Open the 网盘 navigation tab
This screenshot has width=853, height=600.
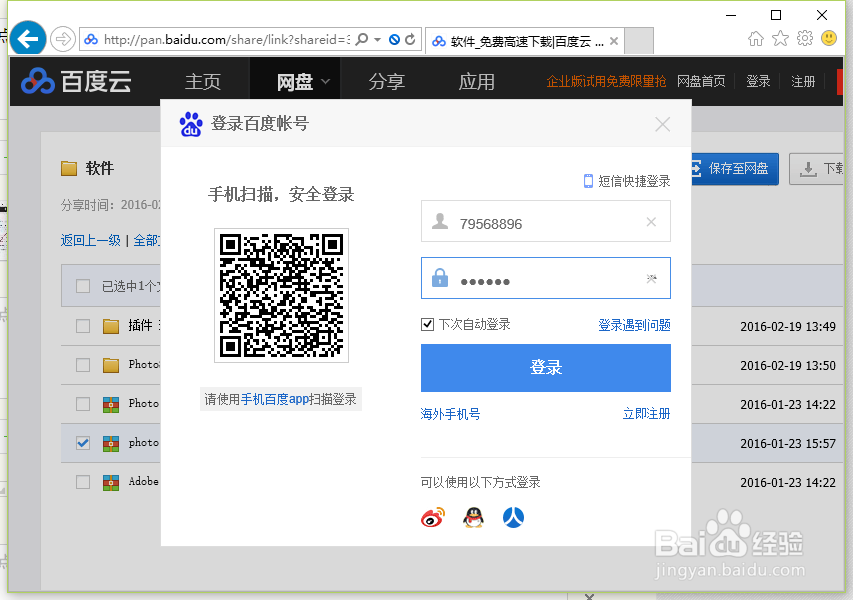(x=294, y=82)
